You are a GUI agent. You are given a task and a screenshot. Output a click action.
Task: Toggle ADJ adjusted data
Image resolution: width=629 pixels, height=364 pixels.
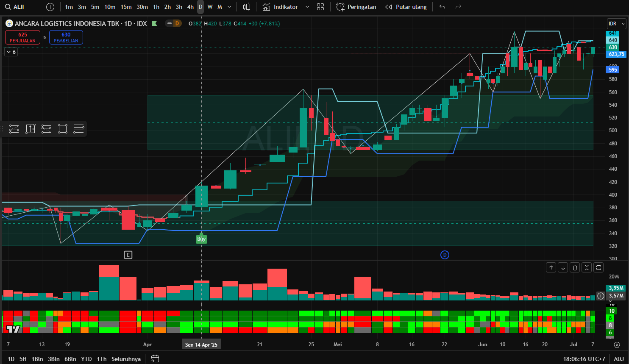[x=619, y=359]
